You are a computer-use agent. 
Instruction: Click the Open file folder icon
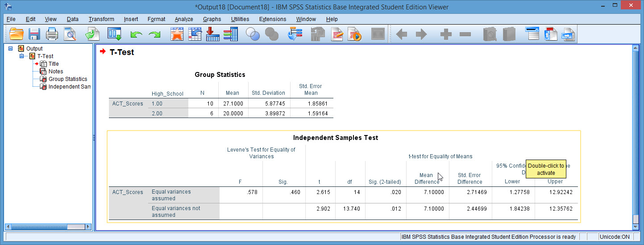[x=16, y=34]
